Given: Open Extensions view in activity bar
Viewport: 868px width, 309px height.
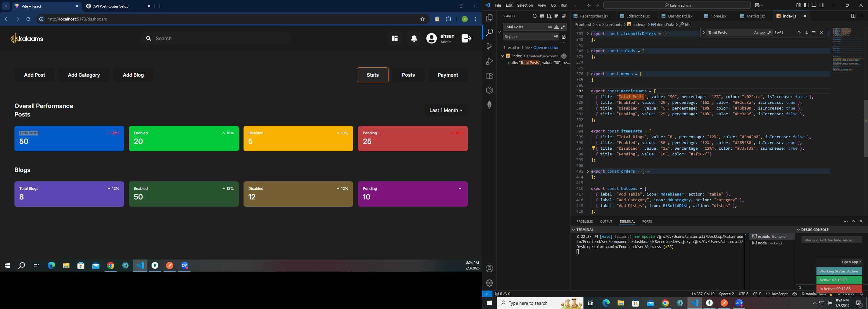Looking at the screenshot, I should (x=489, y=76).
